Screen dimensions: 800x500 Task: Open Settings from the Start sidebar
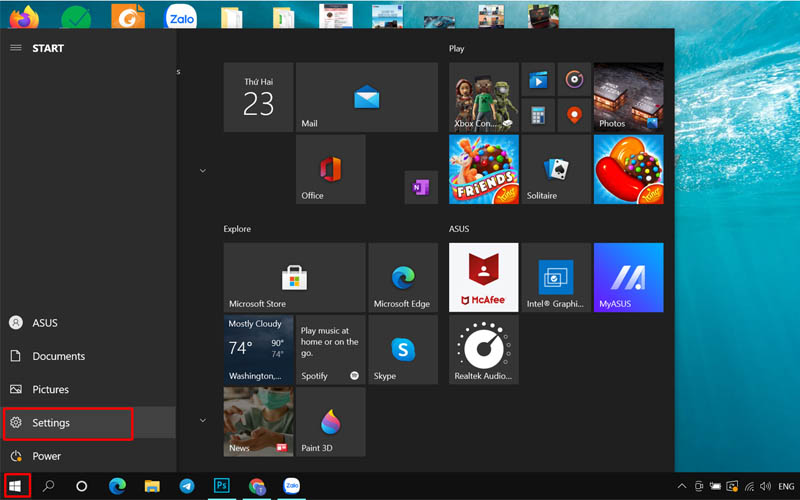pyautogui.click(x=68, y=423)
